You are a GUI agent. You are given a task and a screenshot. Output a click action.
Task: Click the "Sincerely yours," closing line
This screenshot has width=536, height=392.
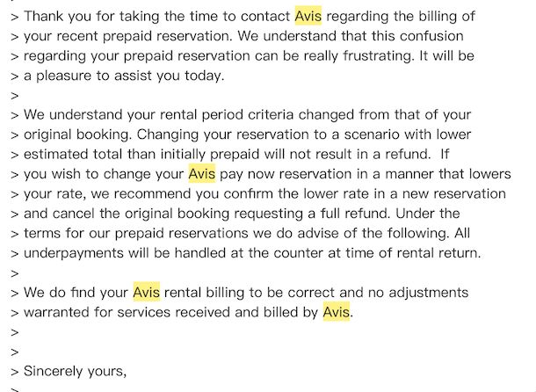pos(75,369)
